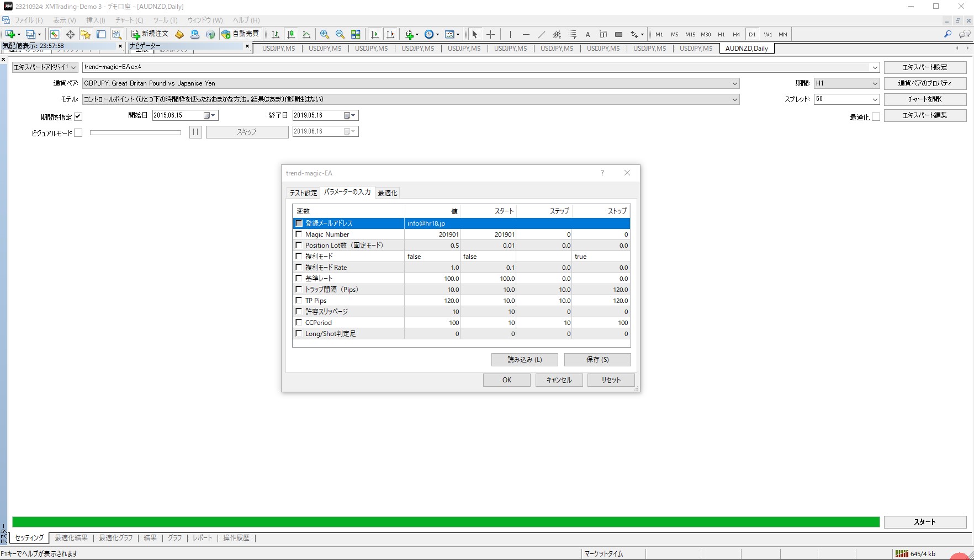Tile chart windows icon
Screen dimensions: 974x560
tap(356, 34)
